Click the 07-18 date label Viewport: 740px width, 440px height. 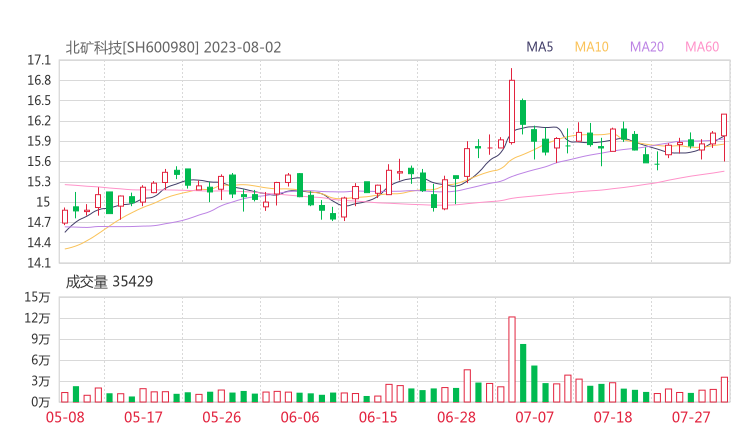(x=613, y=418)
